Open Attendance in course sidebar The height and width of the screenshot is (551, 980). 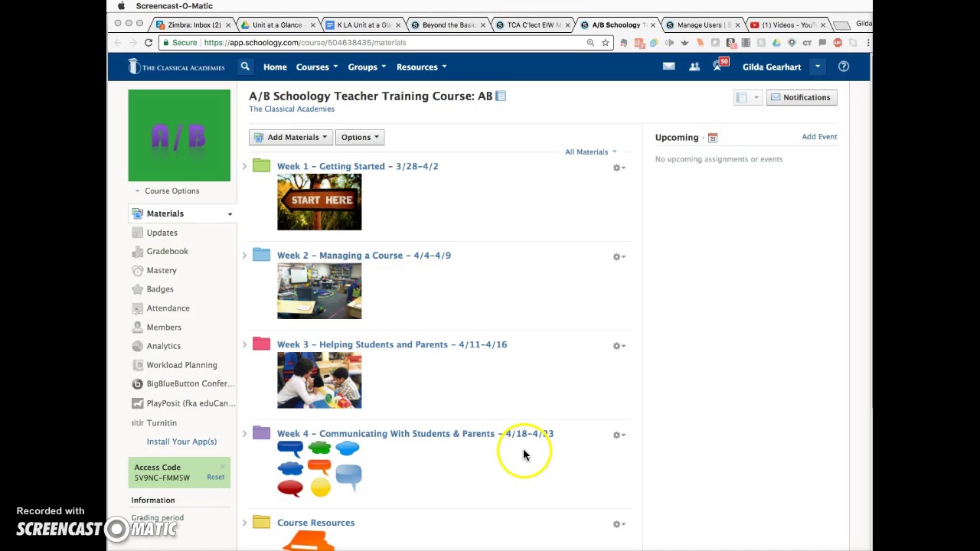coord(168,308)
